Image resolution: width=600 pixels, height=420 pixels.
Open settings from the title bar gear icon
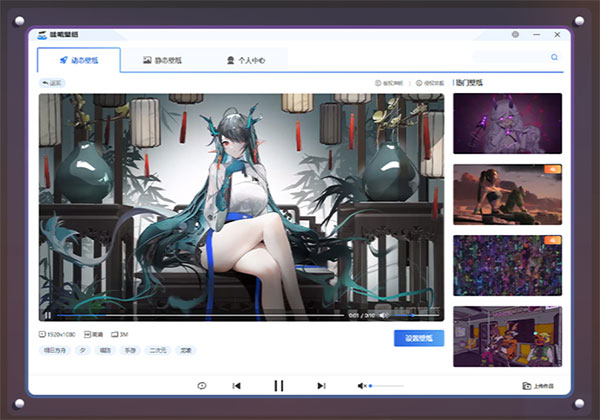(x=515, y=34)
